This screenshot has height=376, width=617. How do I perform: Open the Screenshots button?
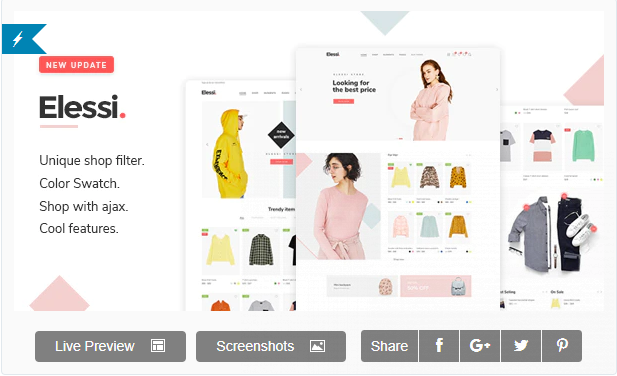pos(271,346)
